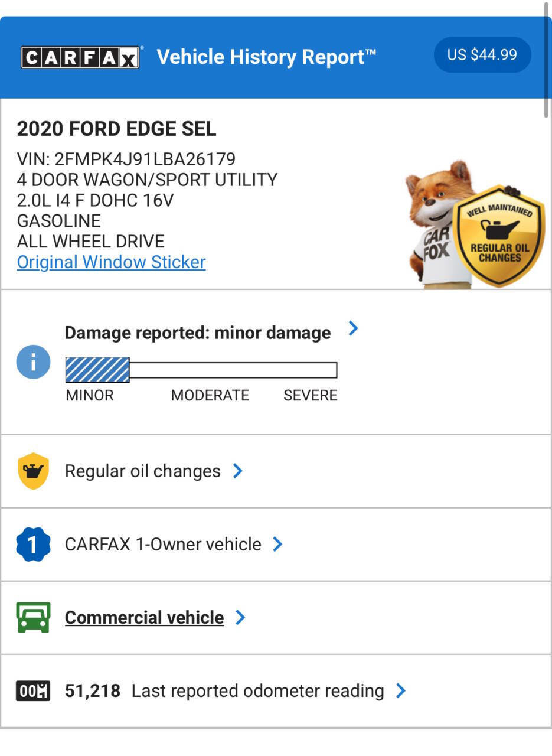Click the black odometer icon
The image size is (552, 756).
click(x=33, y=690)
